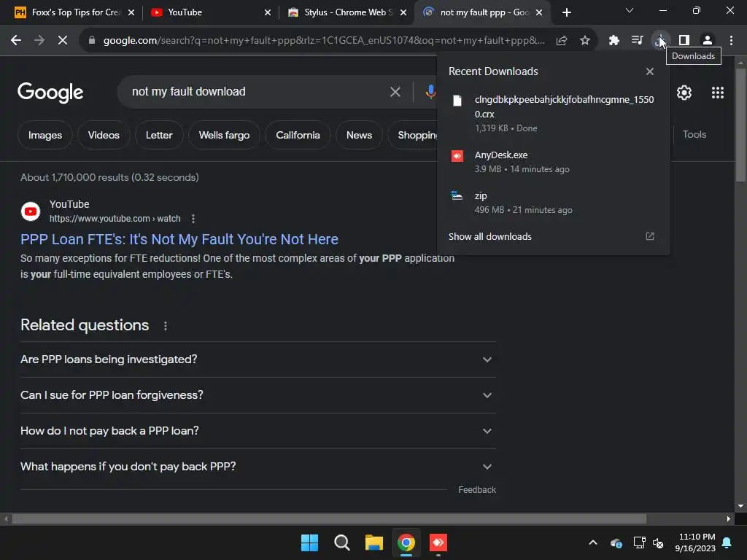The width and height of the screenshot is (747, 560).
Task: Go back to previous page arrow
Action: click(x=16, y=41)
